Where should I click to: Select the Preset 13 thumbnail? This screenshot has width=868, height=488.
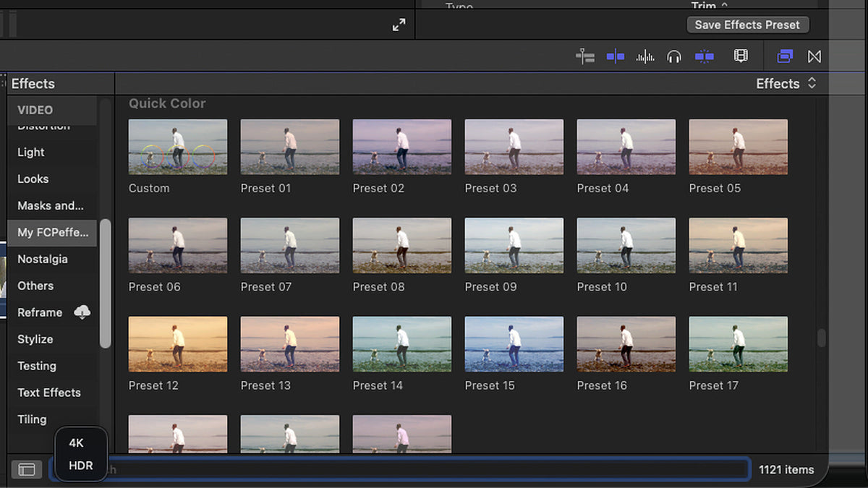click(x=290, y=344)
